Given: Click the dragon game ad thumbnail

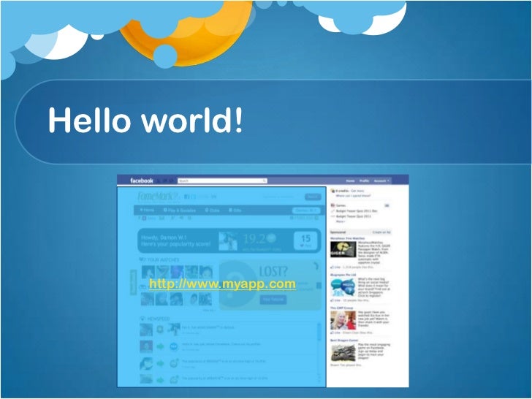Looking at the screenshot, I should pyautogui.click(x=343, y=352).
